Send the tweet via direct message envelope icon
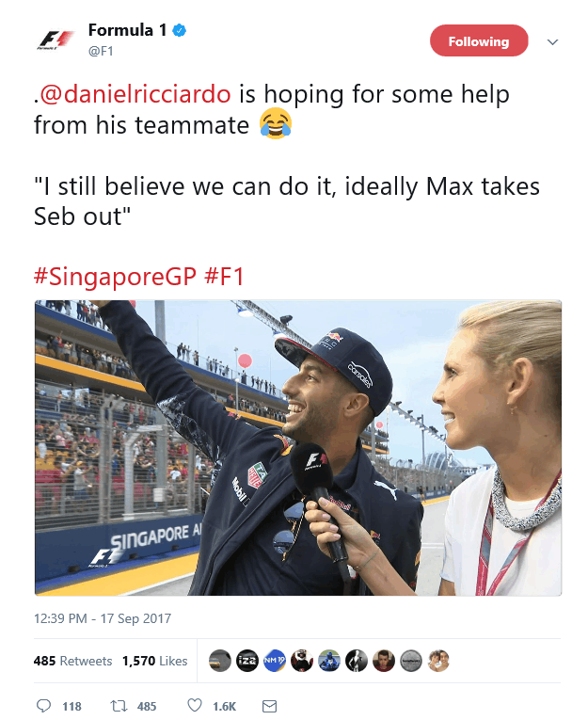The width and height of the screenshot is (588, 720). [269, 706]
